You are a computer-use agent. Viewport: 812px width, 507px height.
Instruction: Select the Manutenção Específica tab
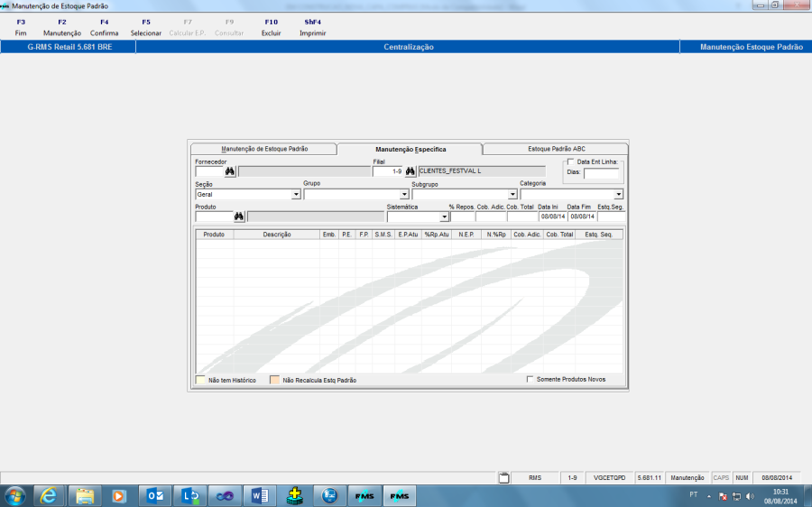click(411, 149)
